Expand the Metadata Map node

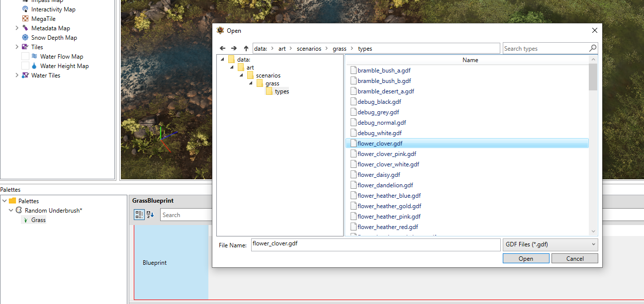coord(17,28)
